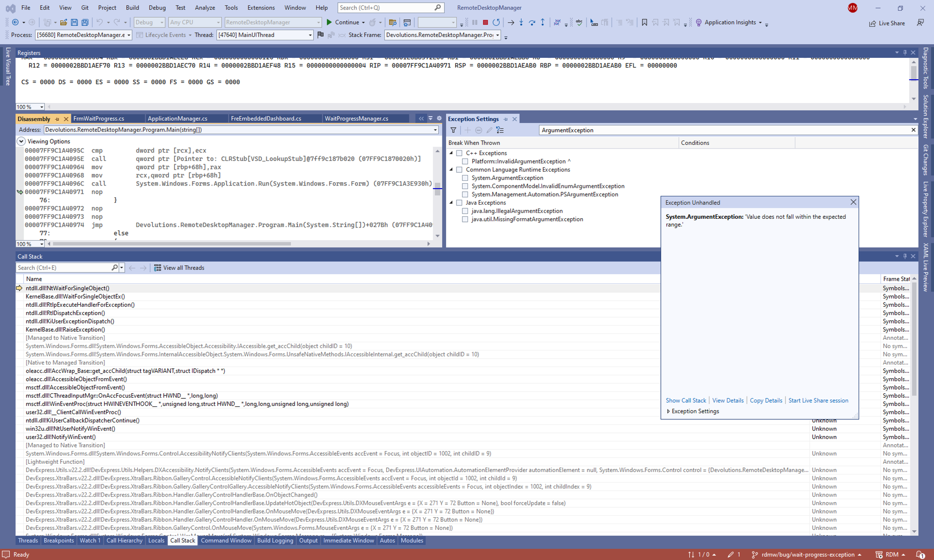Click Show Call Stack link in exception popup
This screenshot has width=934, height=560.
[x=685, y=401]
